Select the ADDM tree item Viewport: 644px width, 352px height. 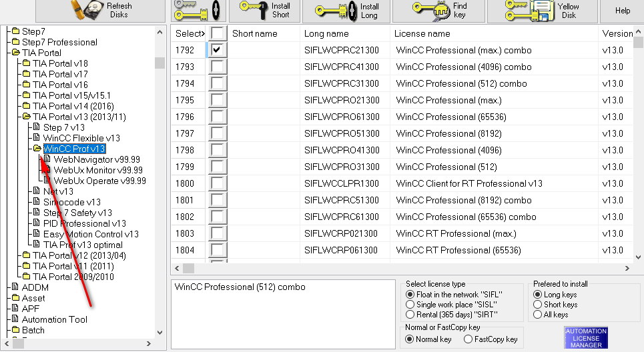point(35,287)
